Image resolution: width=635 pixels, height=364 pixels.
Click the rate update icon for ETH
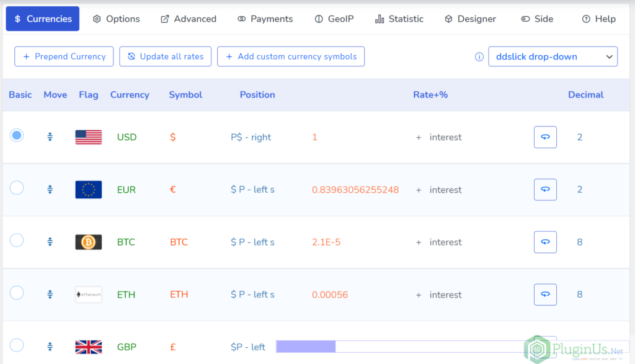pos(545,295)
